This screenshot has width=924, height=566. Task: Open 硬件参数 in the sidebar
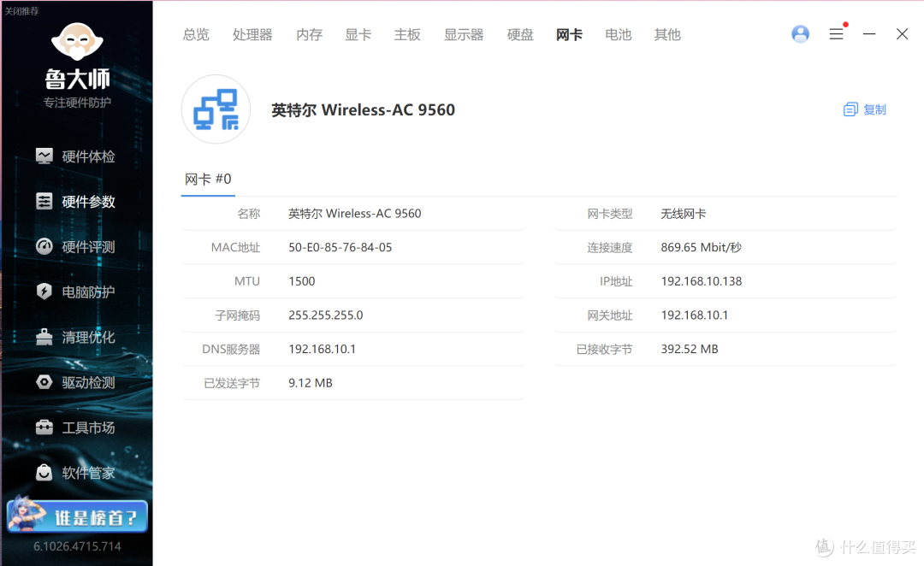click(88, 202)
